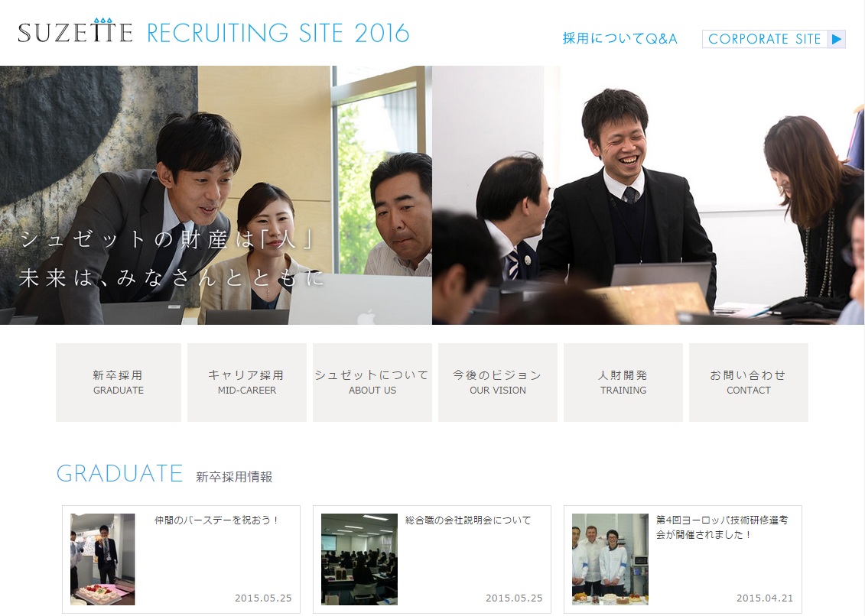Image resolution: width=865 pixels, height=616 pixels.
Task: Open the キャリア採用 MID-CAREER menu tile
Action: point(246,382)
